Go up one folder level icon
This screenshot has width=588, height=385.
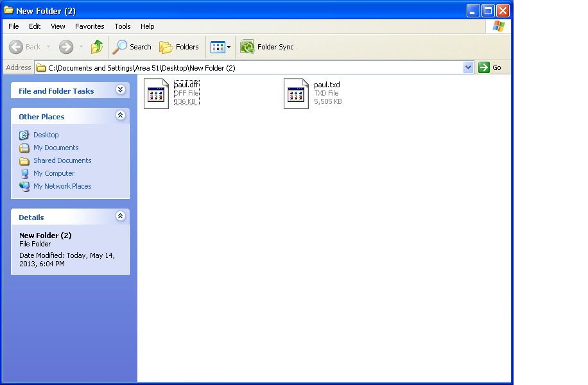[x=97, y=47]
